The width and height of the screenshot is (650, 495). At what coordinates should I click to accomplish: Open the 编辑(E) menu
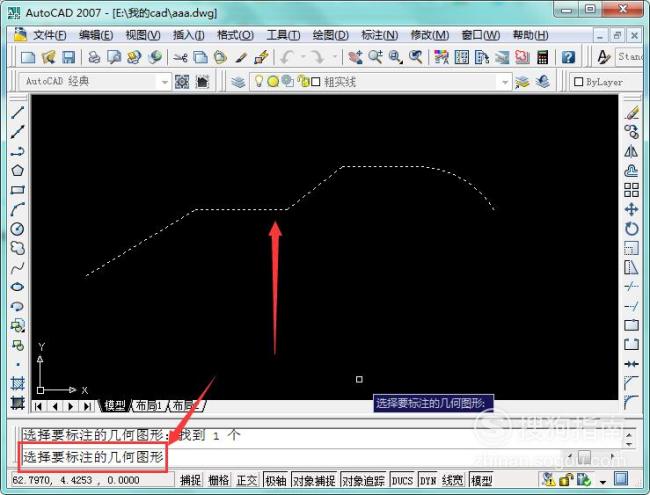(x=96, y=35)
